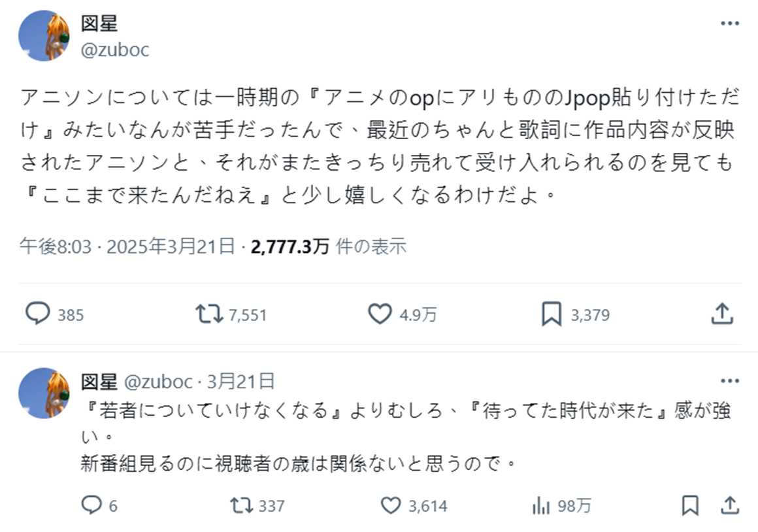Share the follow-up reply post
The width and height of the screenshot is (758, 532).
729,505
